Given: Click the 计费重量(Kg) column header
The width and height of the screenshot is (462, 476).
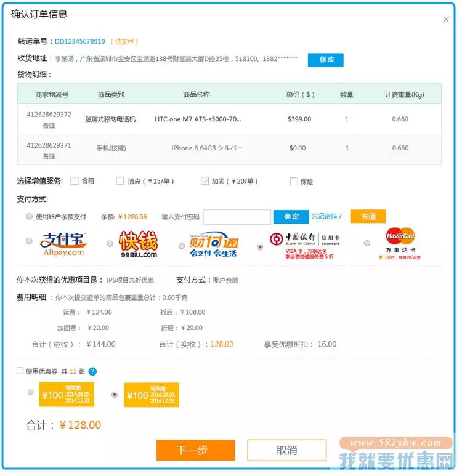Looking at the screenshot, I should pyautogui.click(x=404, y=95).
